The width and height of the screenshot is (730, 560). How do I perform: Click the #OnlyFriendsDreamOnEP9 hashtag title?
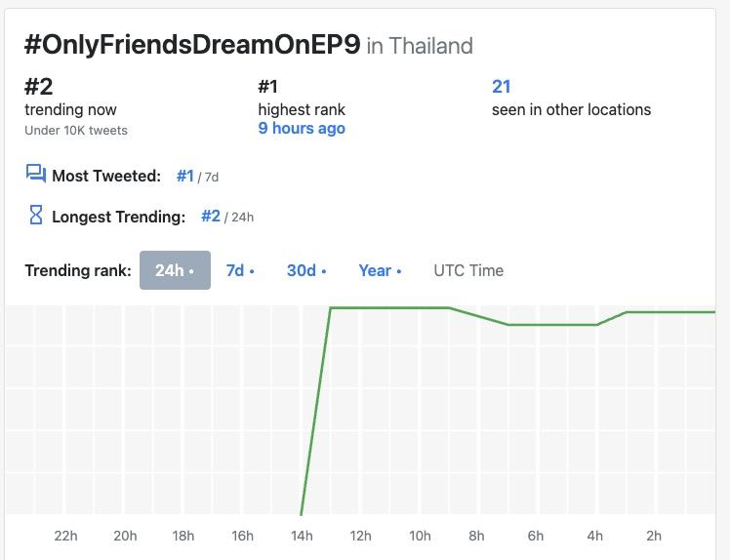click(192, 45)
